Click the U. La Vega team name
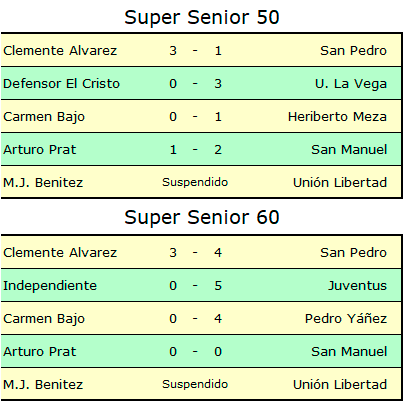 coord(351,84)
